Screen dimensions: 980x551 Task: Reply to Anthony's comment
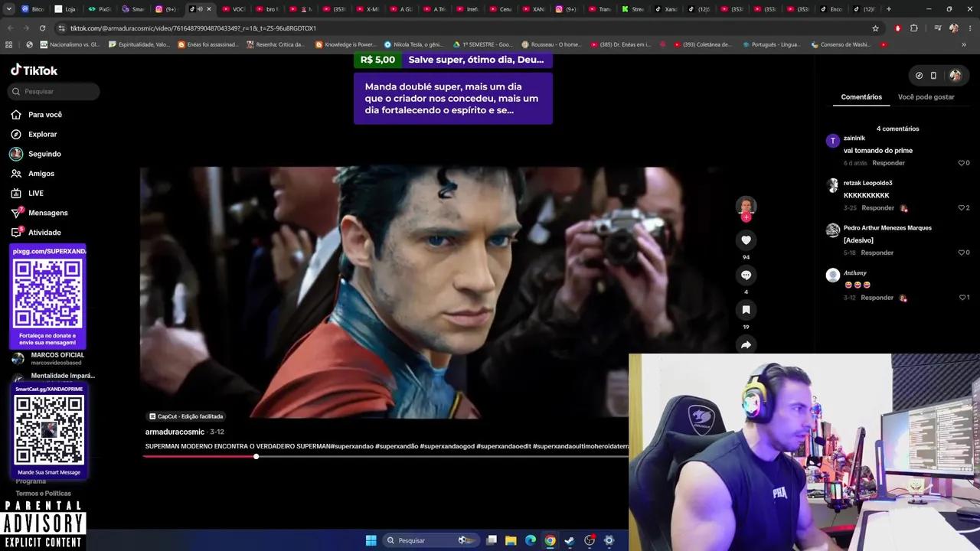point(877,298)
